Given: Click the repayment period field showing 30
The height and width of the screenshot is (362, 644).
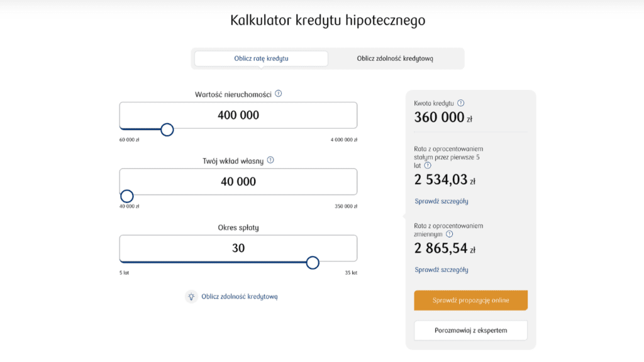Looking at the screenshot, I should pos(238,248).
